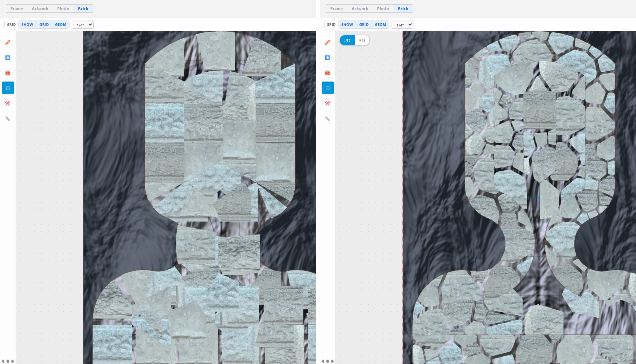Open the Artwork tab in right panel
This screenshot has width=636, height=364.
[360, 9]
